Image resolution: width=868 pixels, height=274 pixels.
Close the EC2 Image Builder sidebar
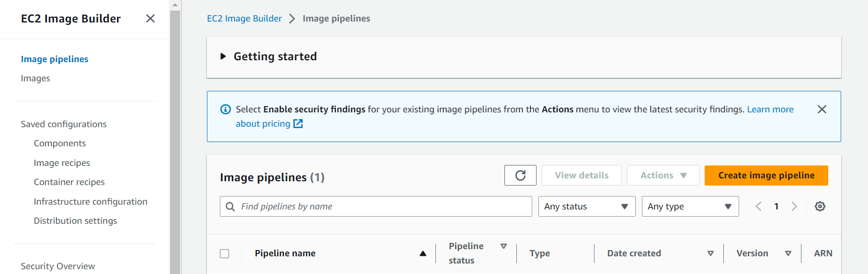pos(150,19)
